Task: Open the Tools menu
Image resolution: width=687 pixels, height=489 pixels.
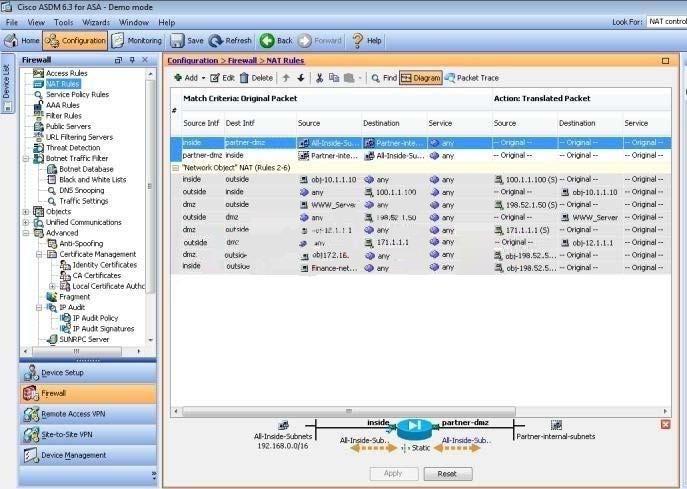Action: 64,22
